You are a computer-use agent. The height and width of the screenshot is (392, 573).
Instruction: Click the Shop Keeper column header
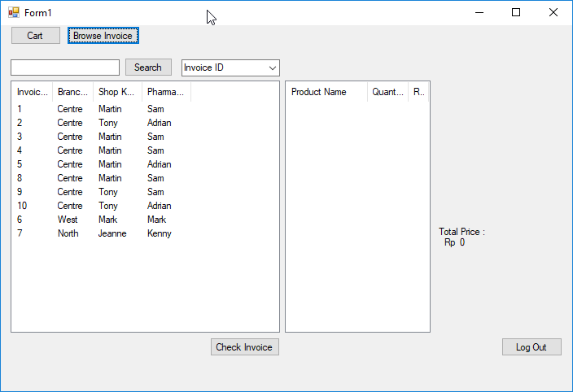tap(116, 92)
